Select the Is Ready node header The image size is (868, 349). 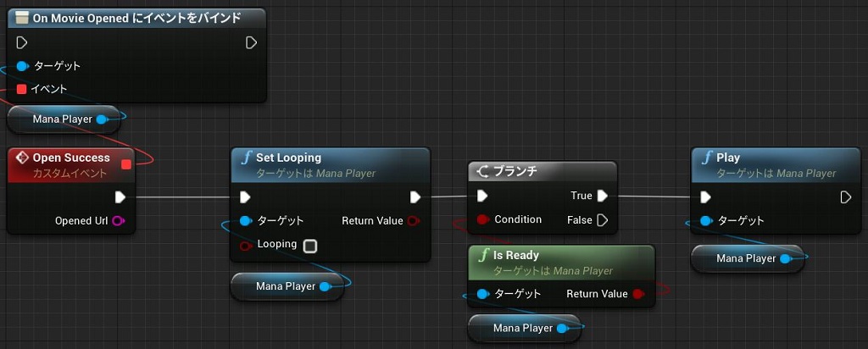click(x=561, y=262)
